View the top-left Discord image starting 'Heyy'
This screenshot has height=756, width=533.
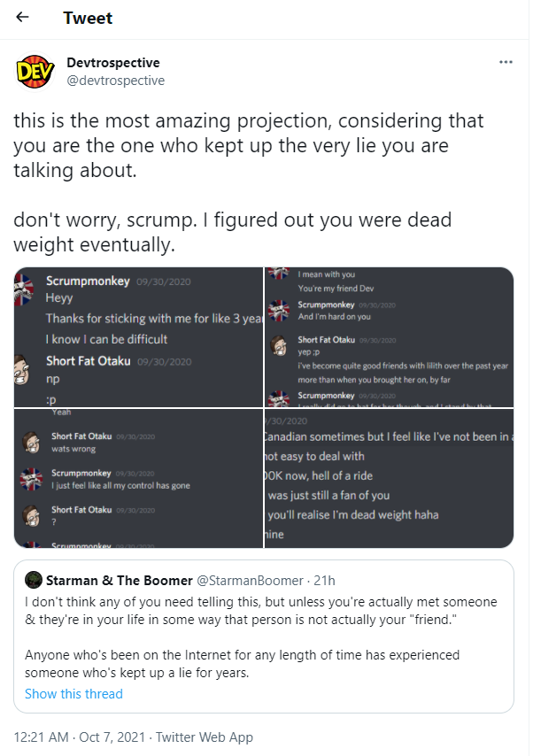click(x=138, y=337)
